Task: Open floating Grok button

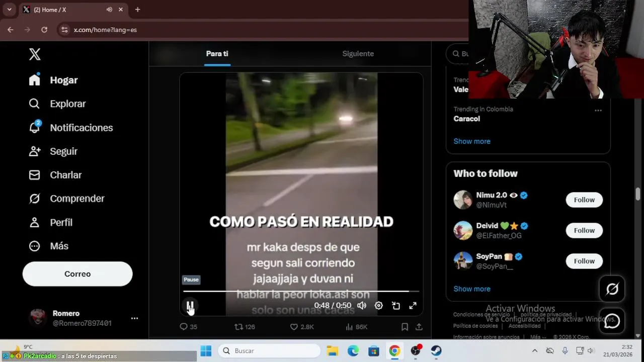Action: click(612, 289)
